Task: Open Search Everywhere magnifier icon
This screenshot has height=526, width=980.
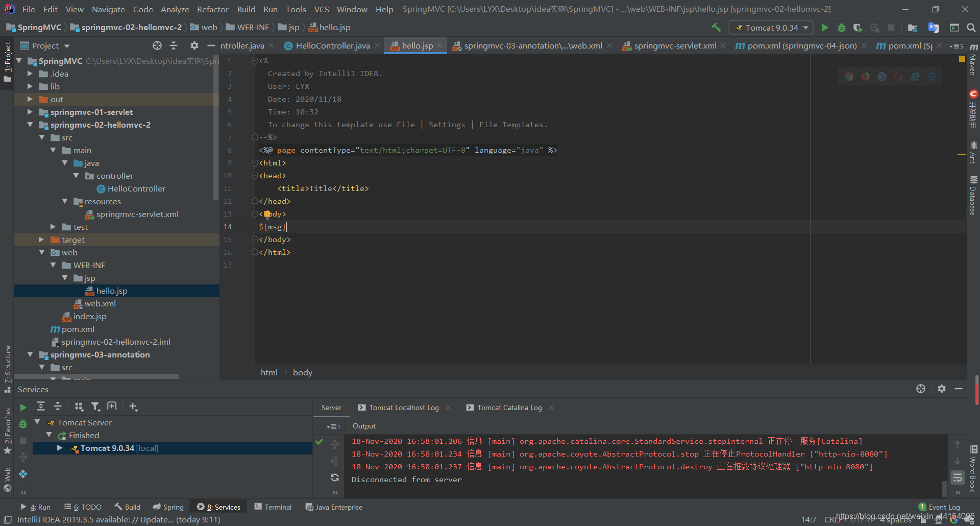Action: click(971, 28)
